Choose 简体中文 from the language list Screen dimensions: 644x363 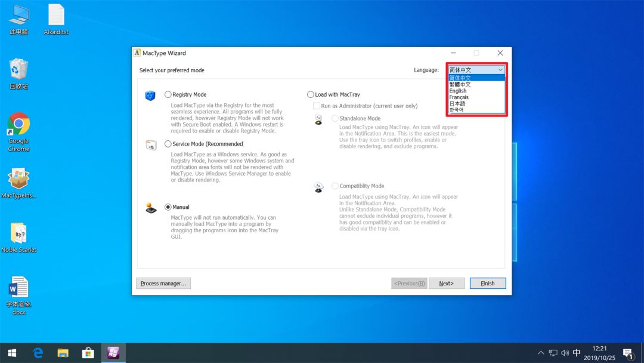click(476, 78)
